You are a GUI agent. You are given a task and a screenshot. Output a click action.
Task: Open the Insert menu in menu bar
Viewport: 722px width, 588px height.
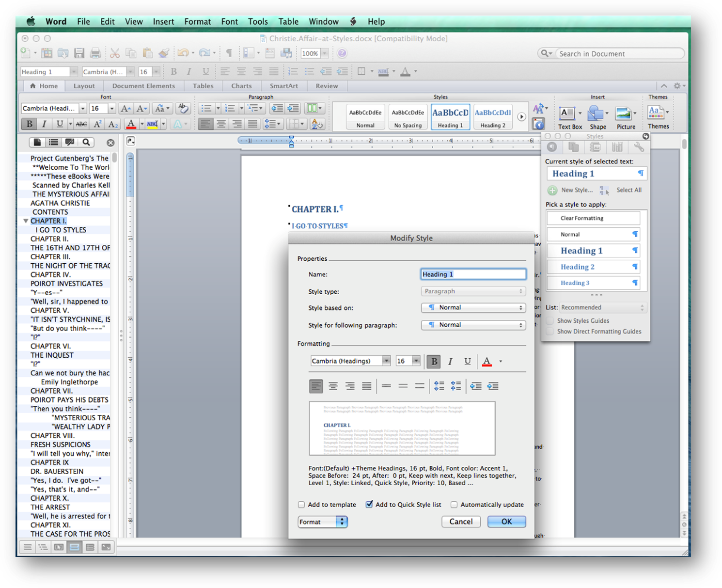(163, 22)
